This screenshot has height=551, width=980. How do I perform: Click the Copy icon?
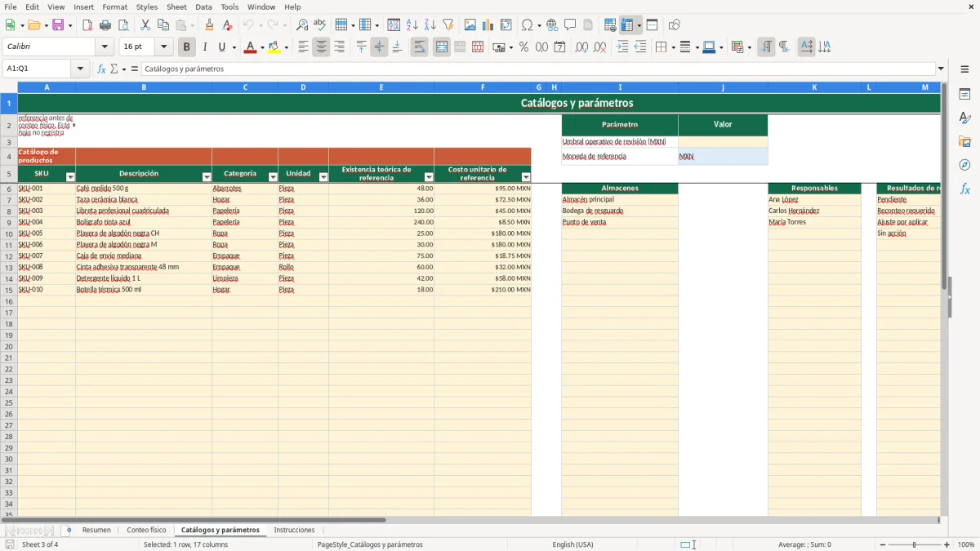[163, 25]
